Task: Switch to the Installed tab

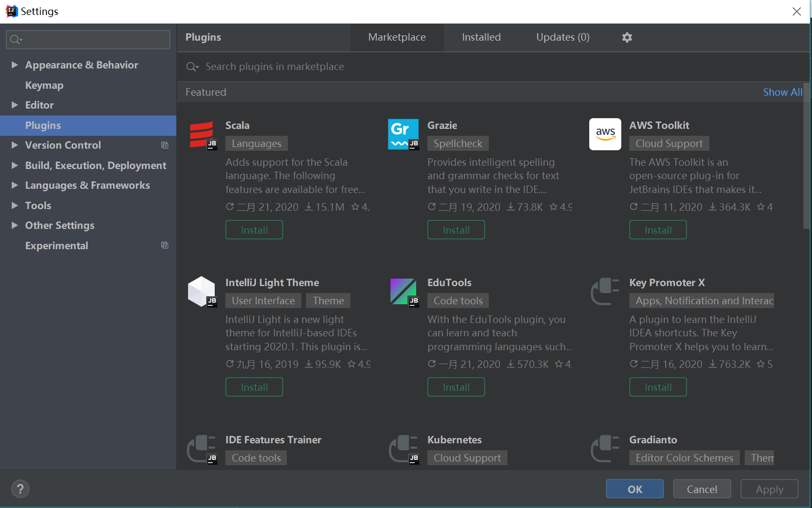Action: pyautogui.click(x=481, y=37)
